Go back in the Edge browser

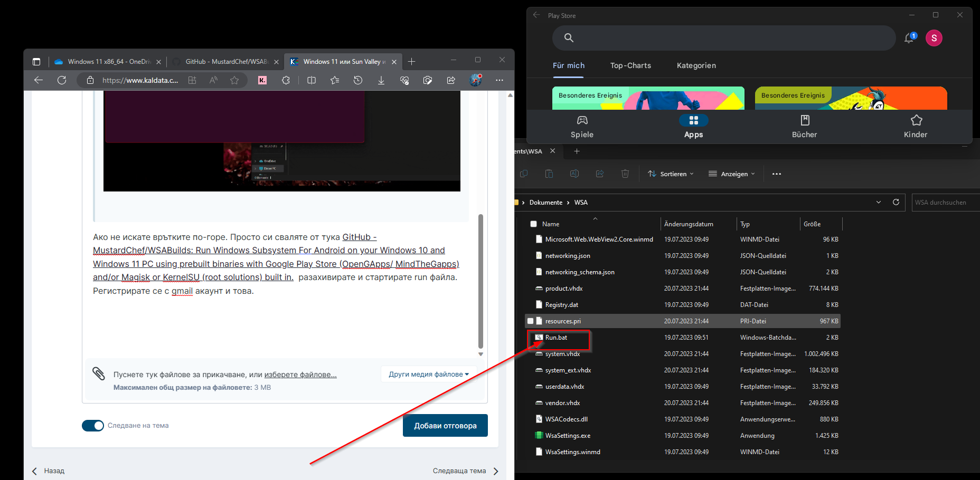[39, 80]
